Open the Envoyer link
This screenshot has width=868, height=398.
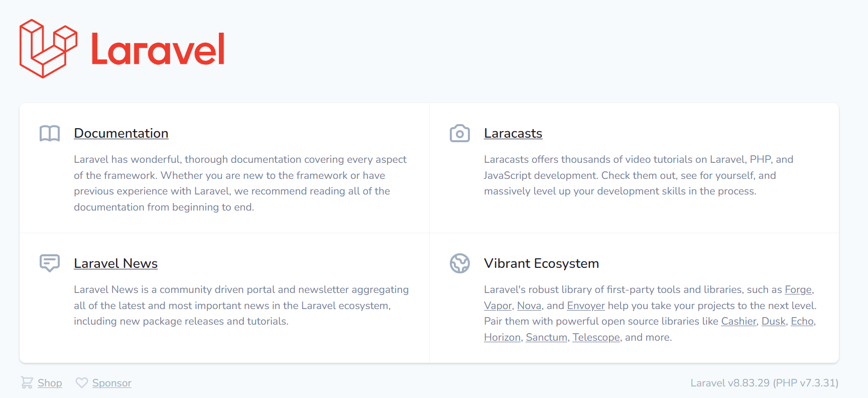585,306
